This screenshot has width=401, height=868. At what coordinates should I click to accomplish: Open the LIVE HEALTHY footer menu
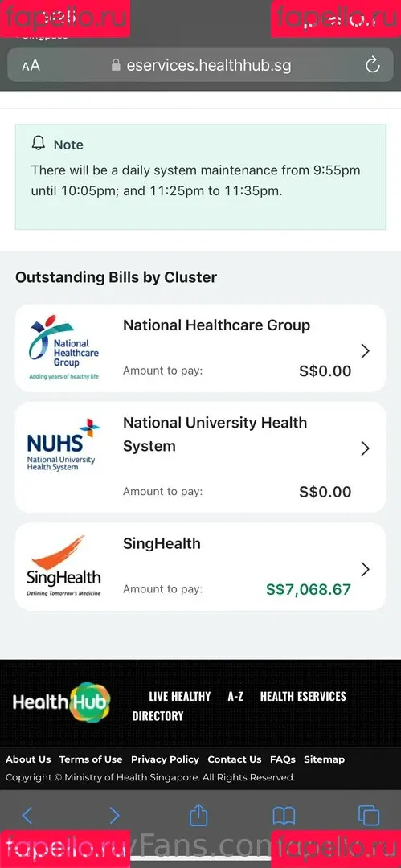[x=180, y=696]
